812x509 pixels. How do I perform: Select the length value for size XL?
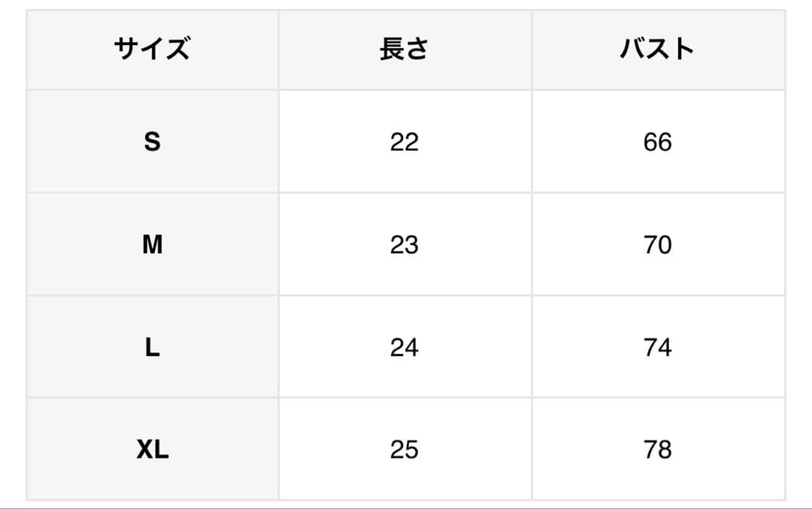point(404,449)
